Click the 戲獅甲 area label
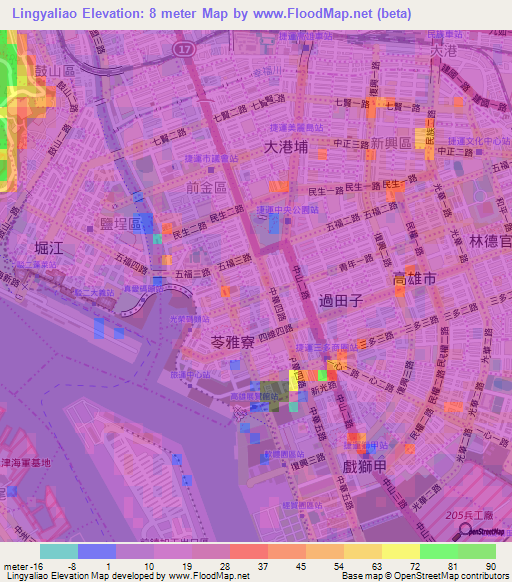Viewport: 512px width, 582px height. [364, 467]
